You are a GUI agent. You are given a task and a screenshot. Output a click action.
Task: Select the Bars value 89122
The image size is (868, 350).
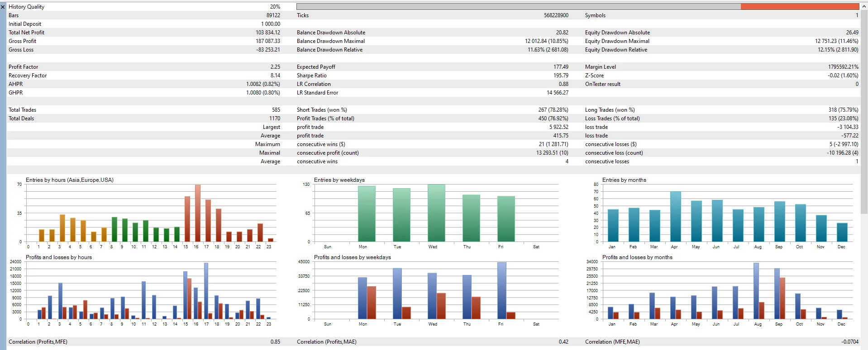click(273, 15)
